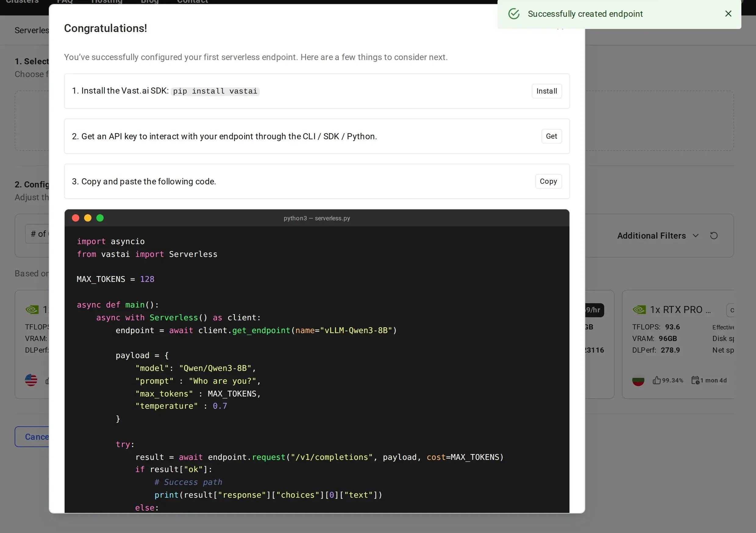
Task: Click the '# Success path' comment line
Action: pyautogui.click(x=188, y=482)
